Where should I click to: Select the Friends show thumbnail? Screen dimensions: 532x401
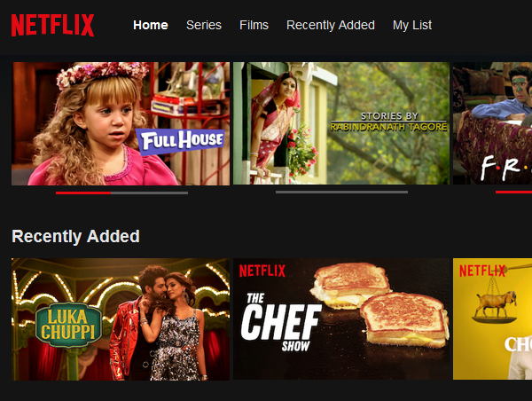[x=493, y=123]
